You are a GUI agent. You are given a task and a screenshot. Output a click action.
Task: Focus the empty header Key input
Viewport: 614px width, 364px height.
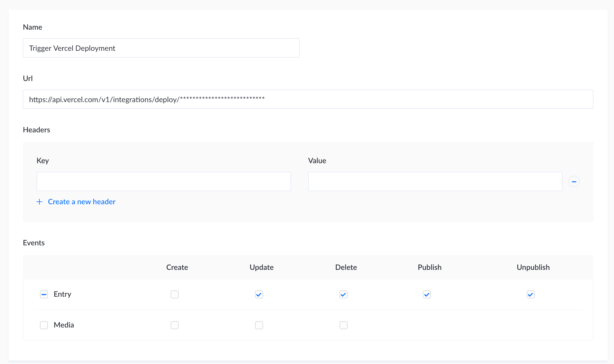tap(163, 181)
